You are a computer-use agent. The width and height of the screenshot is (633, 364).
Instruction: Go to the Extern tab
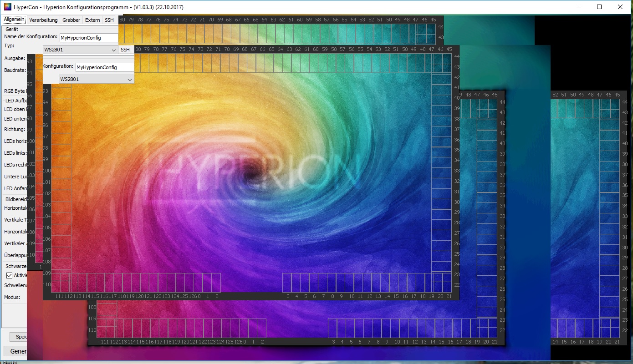92,20
